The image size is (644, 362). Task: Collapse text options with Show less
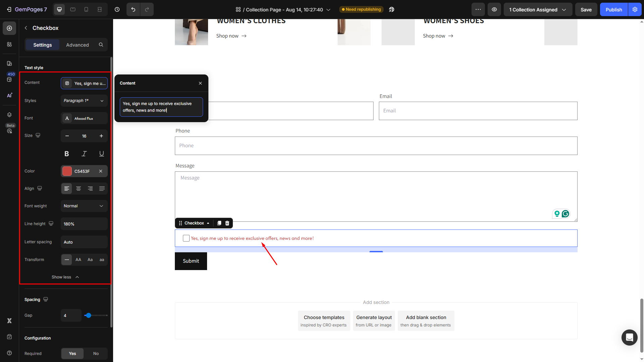[x=65, y=277]
